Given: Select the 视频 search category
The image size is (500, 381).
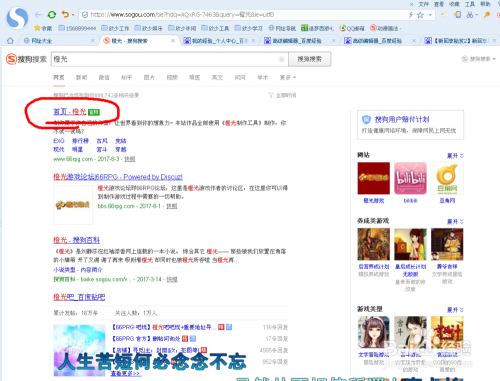Looking at the screenshot, I should (172, 77).
